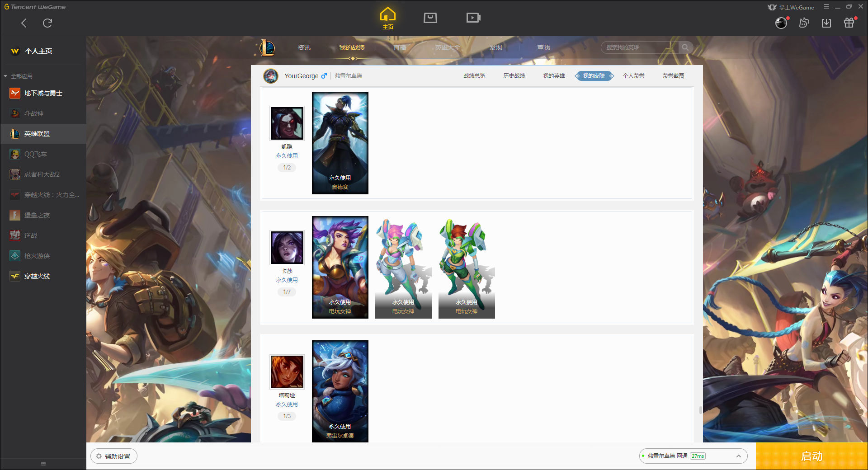Click the search magnifier button
The height and width of the screenshot is (470, 868).
(685, 47)
